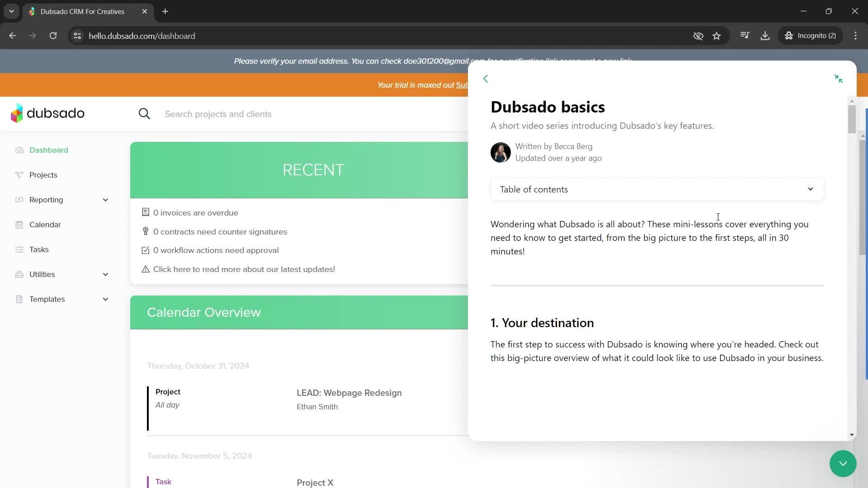The width and height of the screenshot is (868, 488).
Task: Open Dashboard in the sidebar
Action: click(49, 150)
